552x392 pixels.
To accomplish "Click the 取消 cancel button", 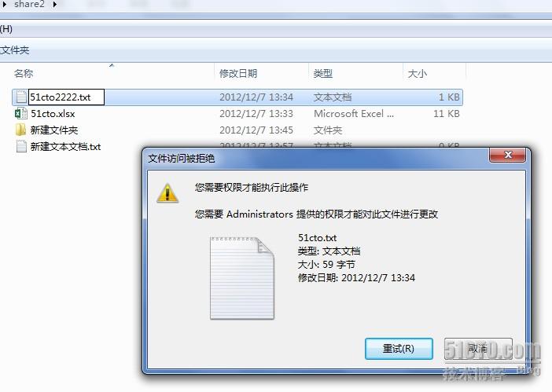I will pyautogui.click(x=478, y=349).
